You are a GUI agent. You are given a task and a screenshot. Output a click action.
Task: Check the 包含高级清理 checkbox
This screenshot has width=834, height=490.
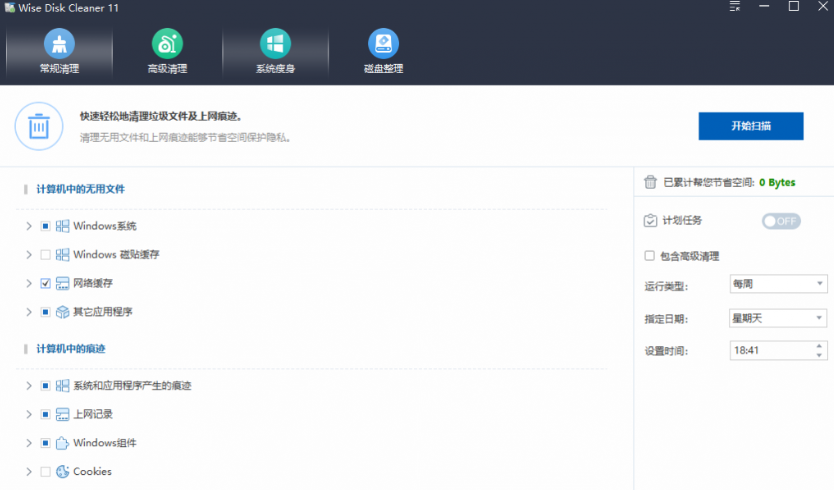click(x=650, y=256)
